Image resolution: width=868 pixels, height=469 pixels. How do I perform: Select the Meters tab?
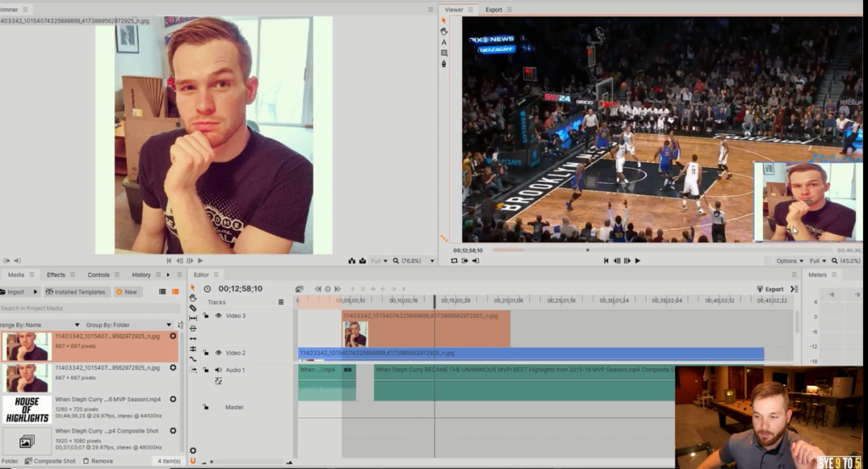(x=818, y=275)
